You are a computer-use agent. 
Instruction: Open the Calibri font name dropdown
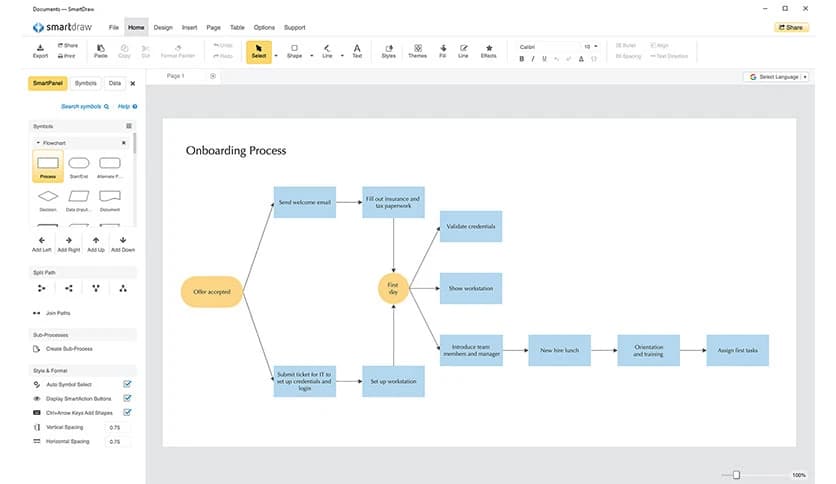click(x=548, y=46)
